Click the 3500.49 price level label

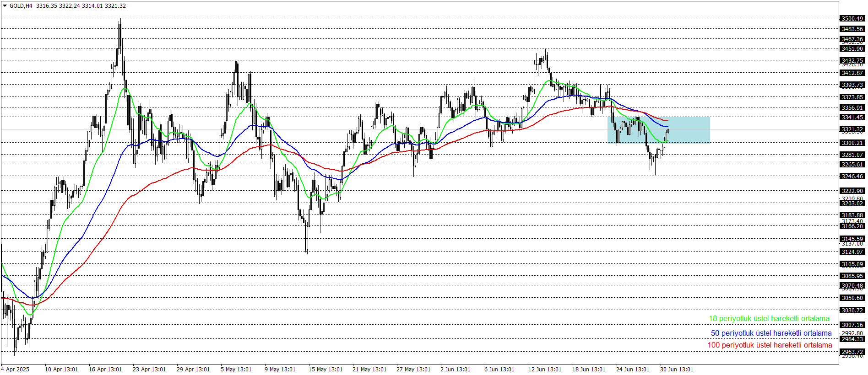(852, 19)
